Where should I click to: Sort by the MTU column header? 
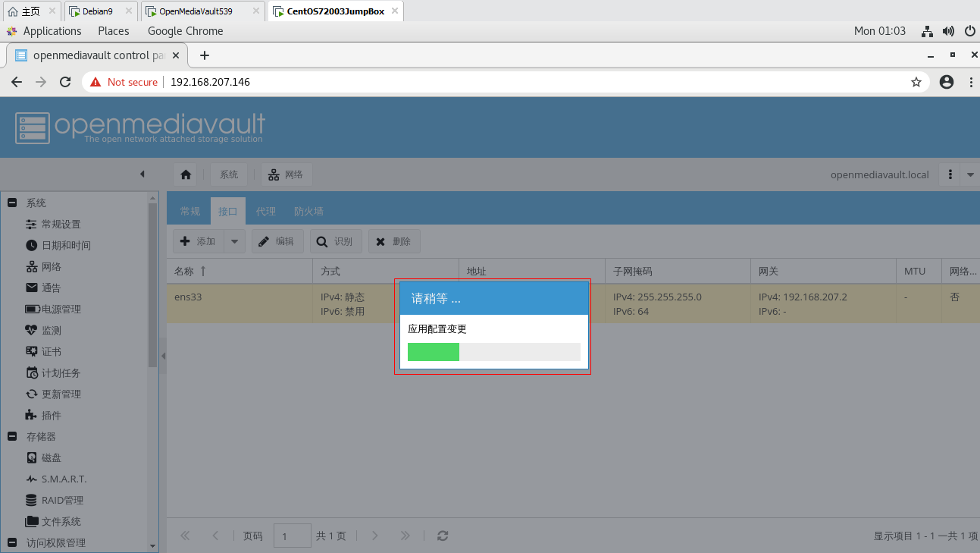pos(919,271)
